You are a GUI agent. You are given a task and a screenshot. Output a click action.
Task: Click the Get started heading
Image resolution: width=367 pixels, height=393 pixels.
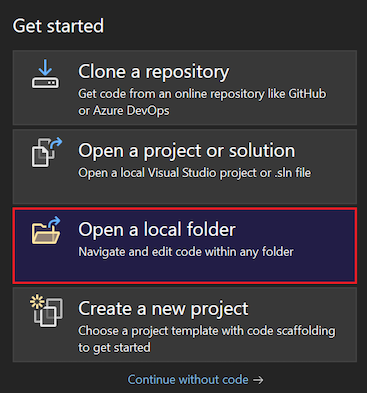[58, 26]
